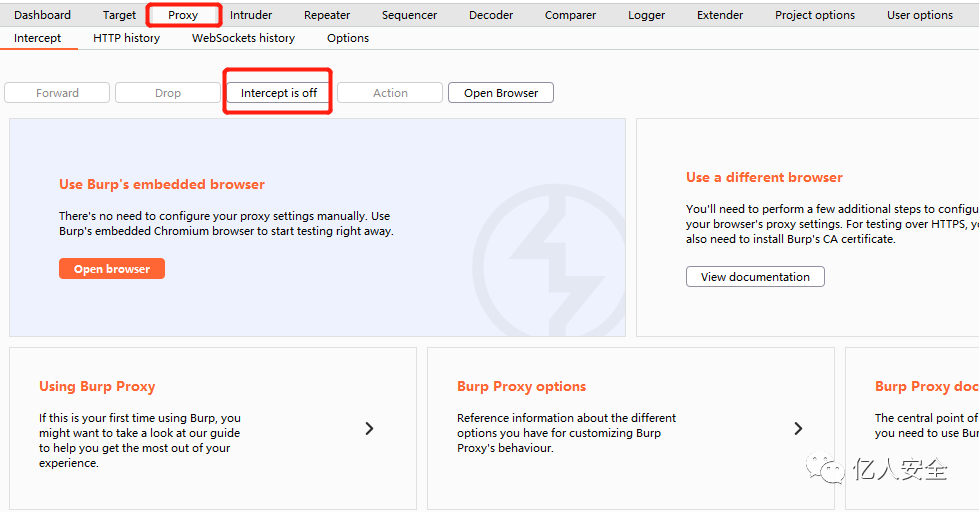Open the Dashboard tab
Viewport: 979px width, 512px height.
coord(42,15)
